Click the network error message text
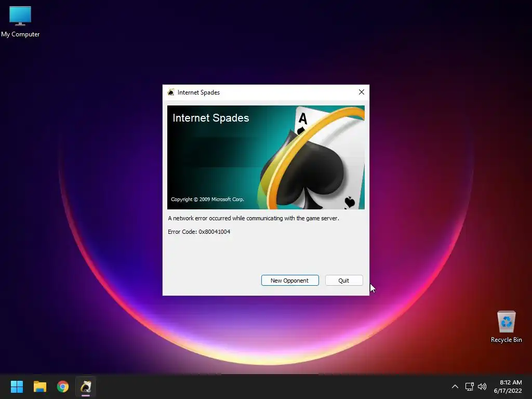 [x=254, y=218]
